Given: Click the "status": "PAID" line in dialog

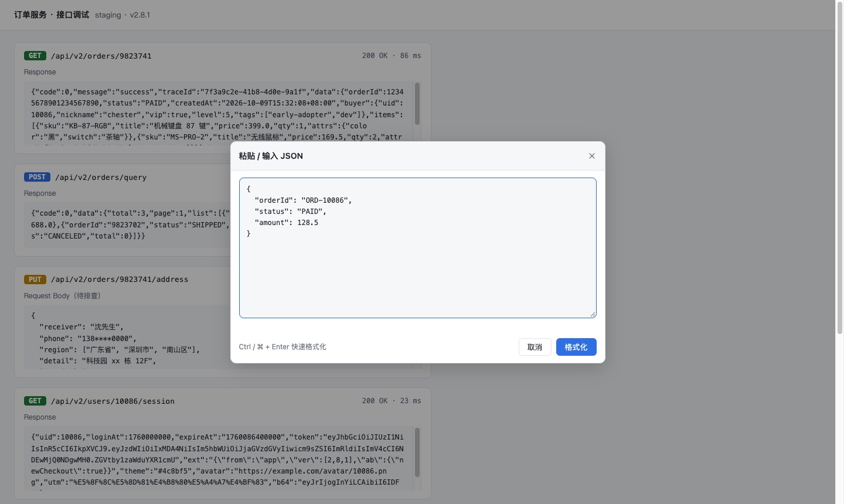Looking at the screenshot, I should click(x=291, y=212).
